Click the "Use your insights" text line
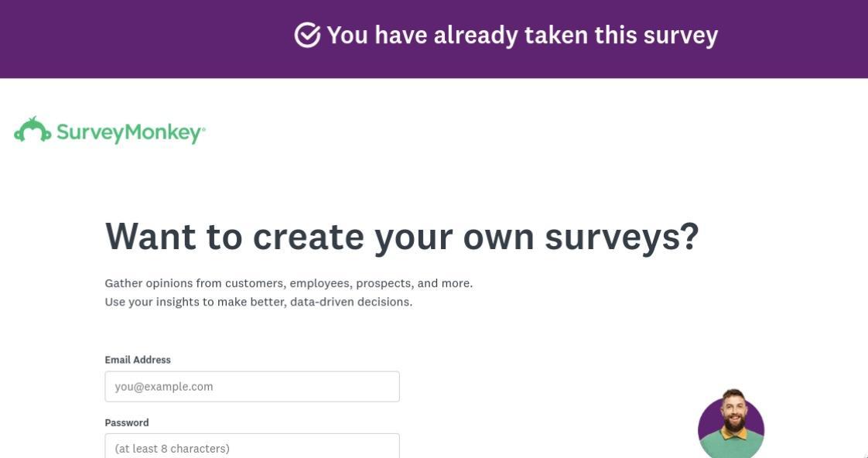 click(258, 302)
